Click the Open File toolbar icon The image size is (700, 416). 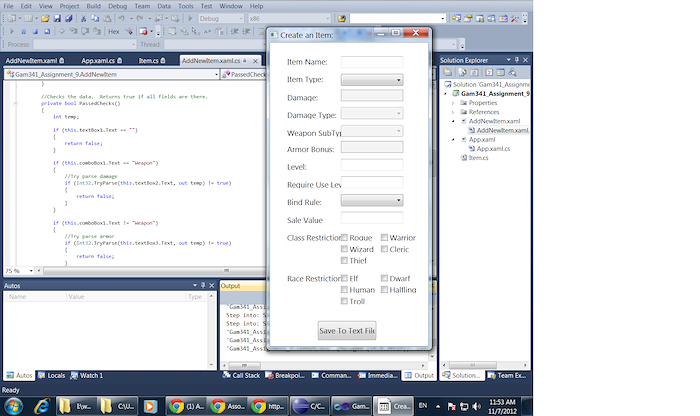[x=45, y=19]
